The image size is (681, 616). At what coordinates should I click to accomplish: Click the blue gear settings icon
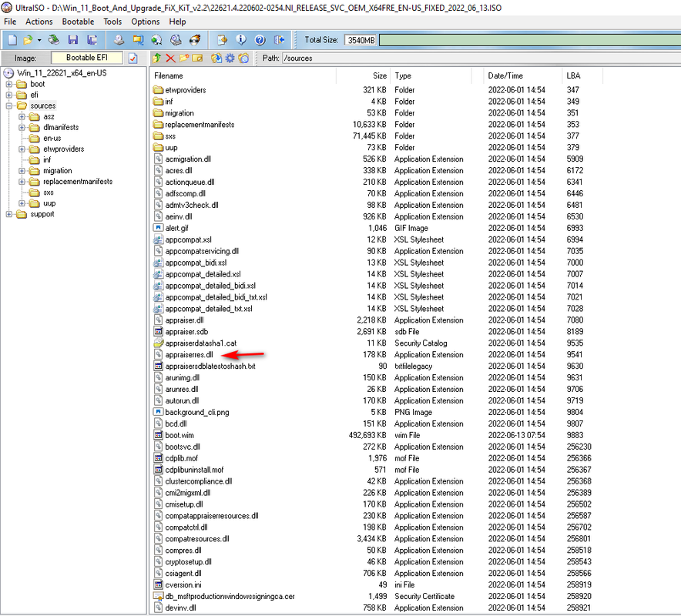pyautogui.click(x=230, y=59)
